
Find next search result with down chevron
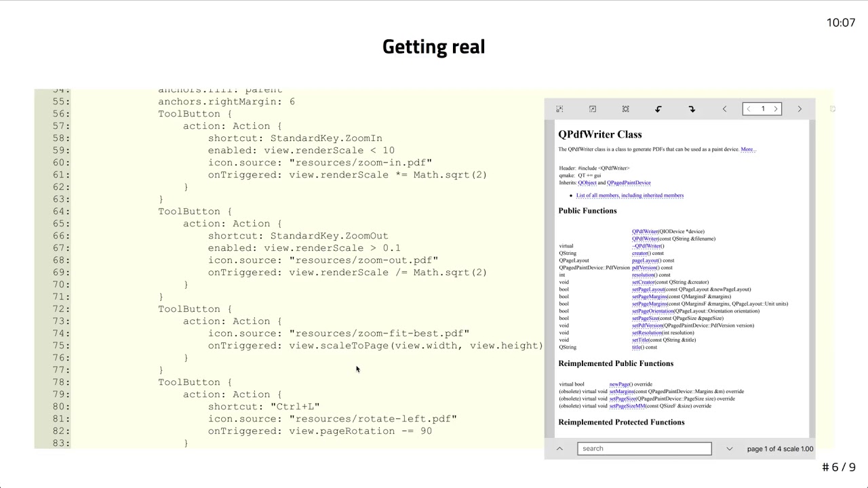[729, 449]
